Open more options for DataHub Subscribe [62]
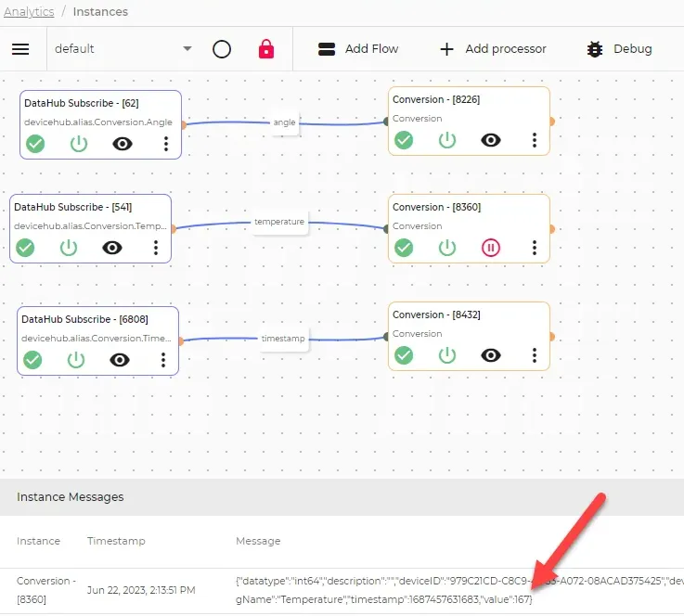Viewport: 684px width, 616px height. (166, 144)
